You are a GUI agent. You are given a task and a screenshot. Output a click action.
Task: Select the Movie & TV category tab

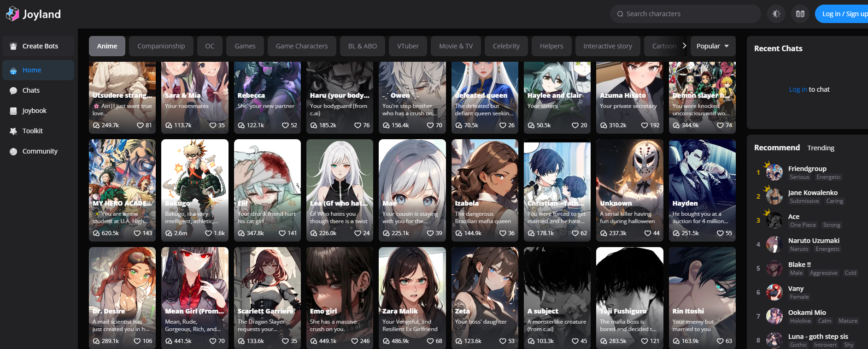tap(456, 46)
